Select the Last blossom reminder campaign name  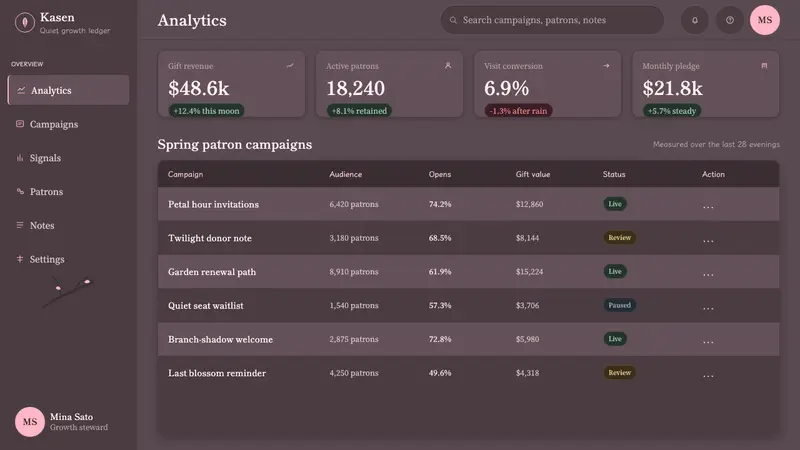(x=217, y=373)
